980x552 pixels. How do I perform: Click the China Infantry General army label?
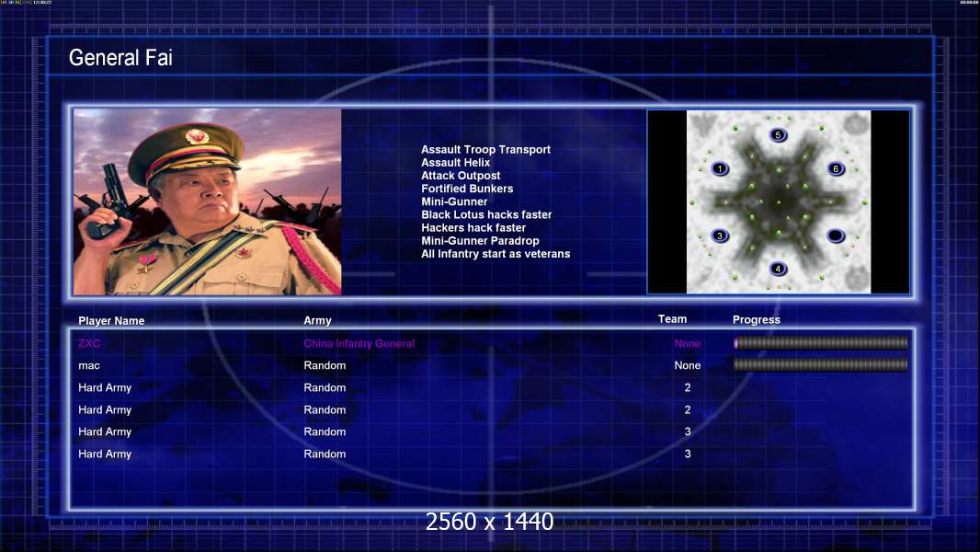coord(359,343)
